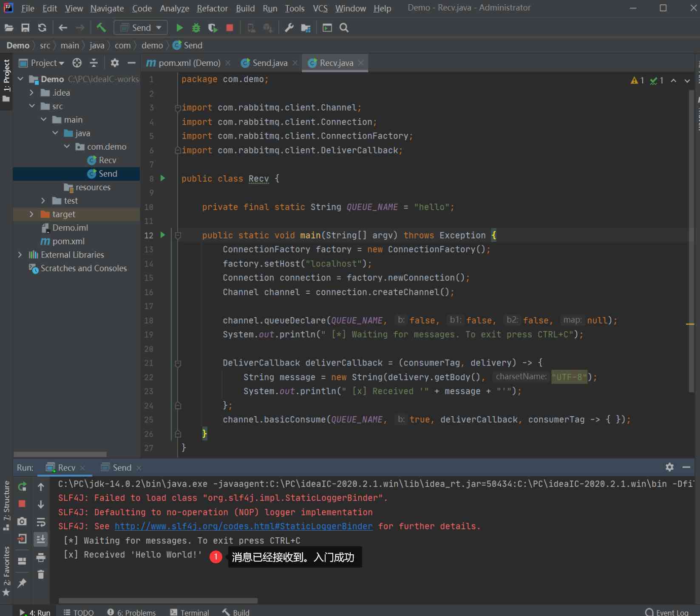Fold main method at line 12
Screen dimensions: 700x616
click(x=178, y=235)
